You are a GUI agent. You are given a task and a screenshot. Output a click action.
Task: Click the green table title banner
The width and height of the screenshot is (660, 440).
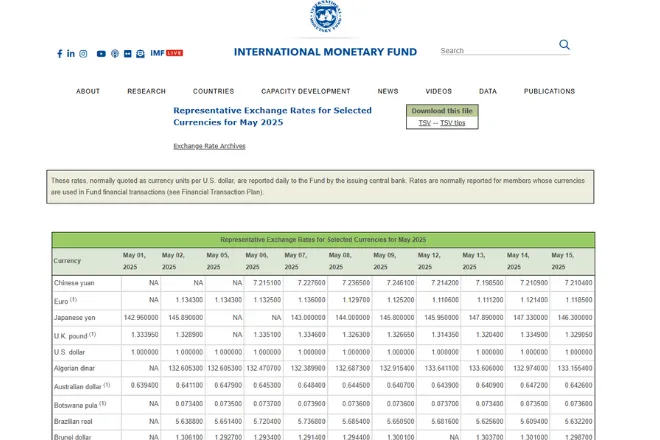pos(323,240)
